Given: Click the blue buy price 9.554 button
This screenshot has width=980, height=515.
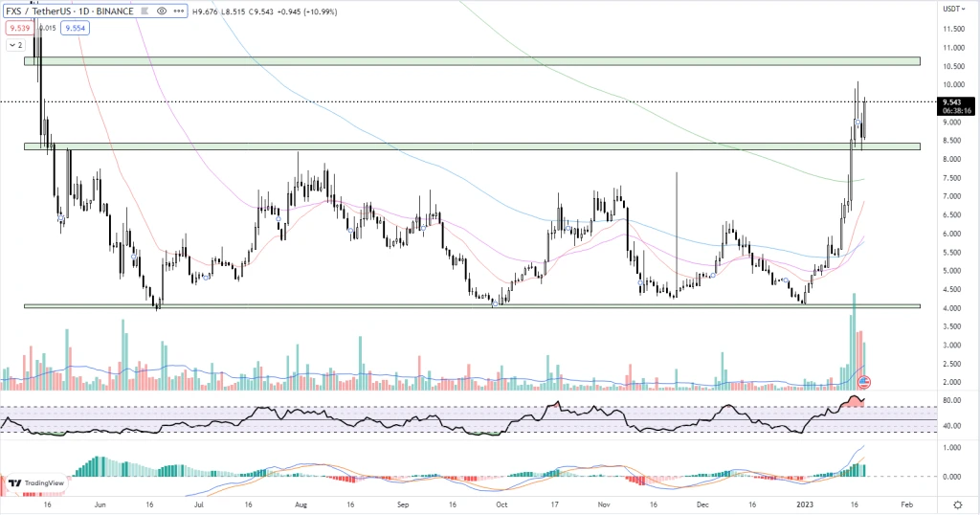Looking at the screenshot, I should [75, 28].
